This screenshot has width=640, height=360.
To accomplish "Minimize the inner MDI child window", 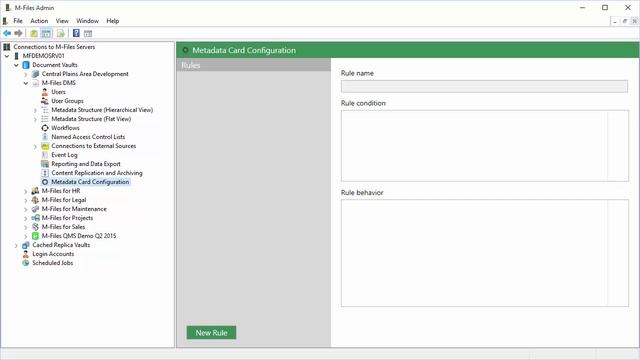I will tap(615, 21).
